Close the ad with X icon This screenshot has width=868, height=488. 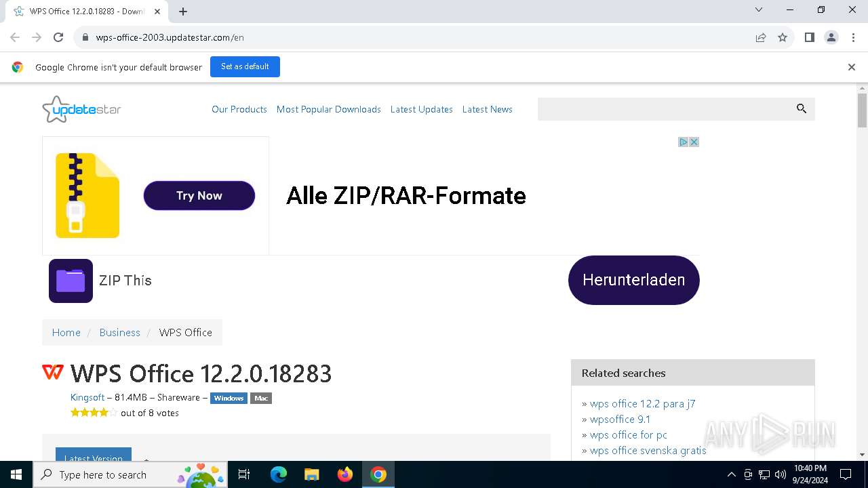694,142
